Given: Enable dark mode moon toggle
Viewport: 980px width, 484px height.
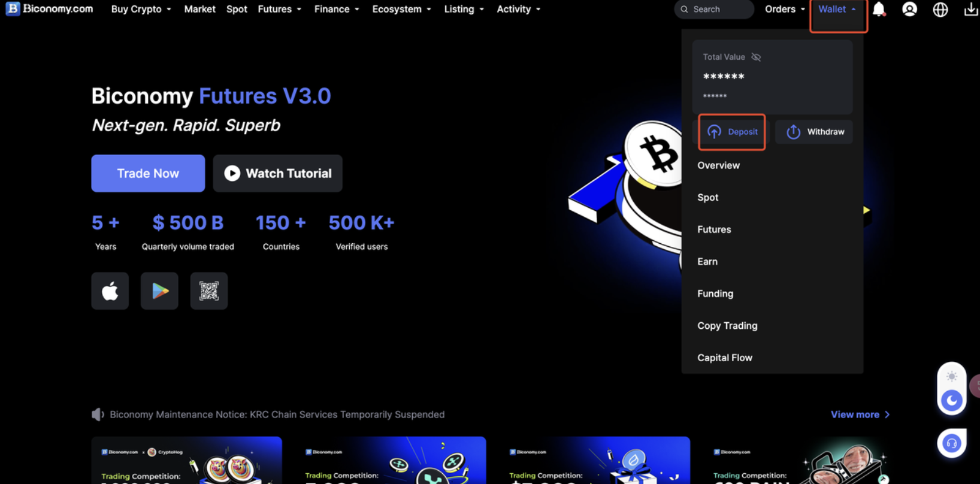Looking at the screenshot, I should point(951,401).
